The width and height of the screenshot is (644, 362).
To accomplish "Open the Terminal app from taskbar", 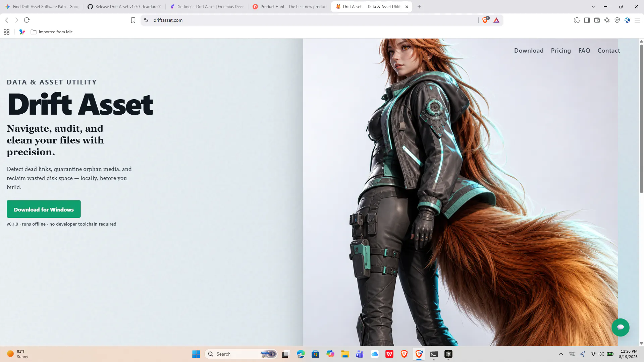I will 434,354.
